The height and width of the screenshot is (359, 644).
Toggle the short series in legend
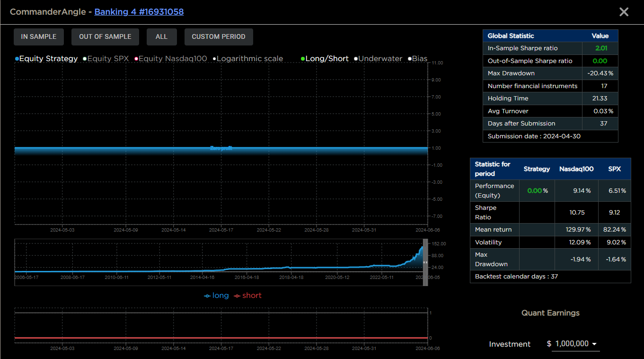tap(247, 296)
